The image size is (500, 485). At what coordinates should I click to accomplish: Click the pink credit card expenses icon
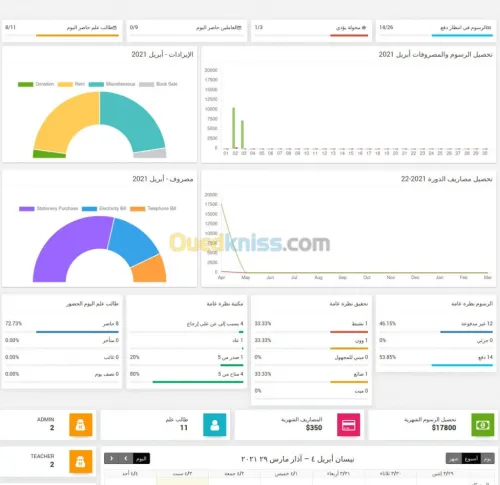click(x=349, y=425)
